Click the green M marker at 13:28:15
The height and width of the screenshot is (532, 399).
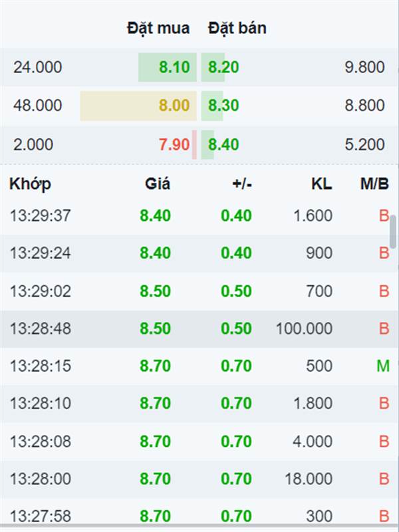pyautogui.click(x=383, y=366)
